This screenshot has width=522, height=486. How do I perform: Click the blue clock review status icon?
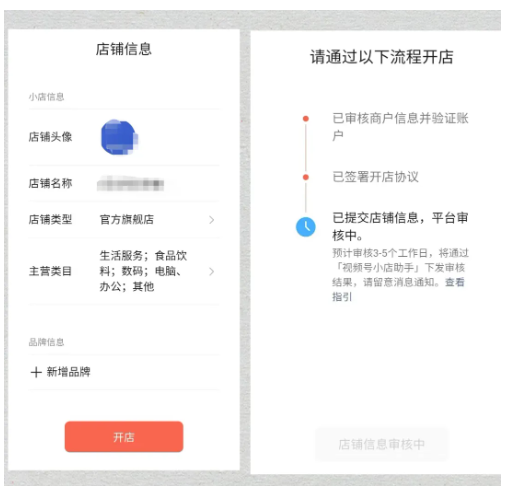pyautogui.click(x=306, y=227)
